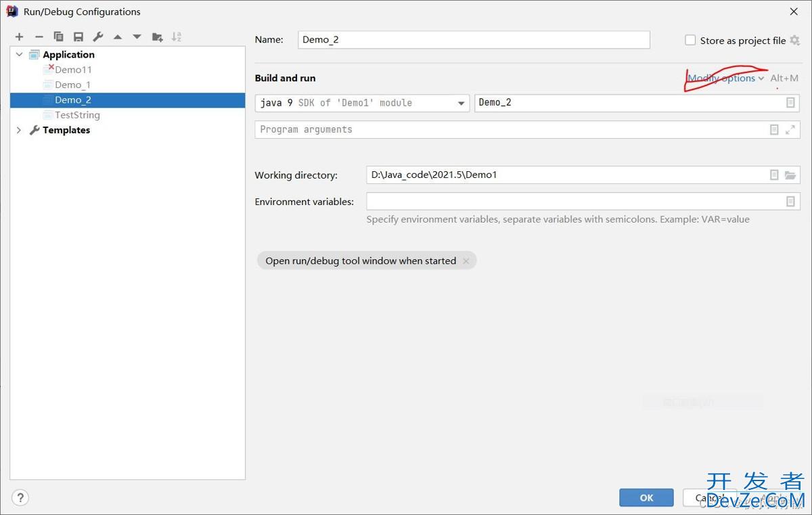Expand the Templates tree node
Screen dimensions: 812x515
[x=19, y=130]
